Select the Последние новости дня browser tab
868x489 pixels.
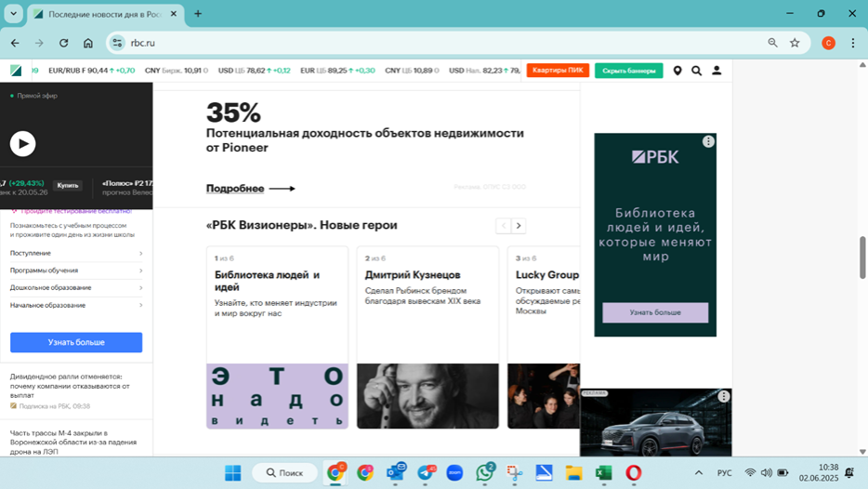click(x=102, y=14)
